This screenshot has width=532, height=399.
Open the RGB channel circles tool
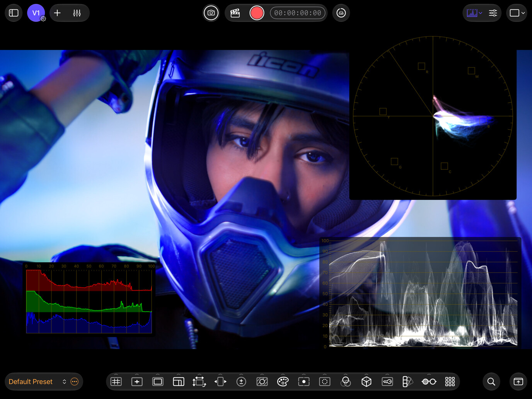[x=346, y=382]
